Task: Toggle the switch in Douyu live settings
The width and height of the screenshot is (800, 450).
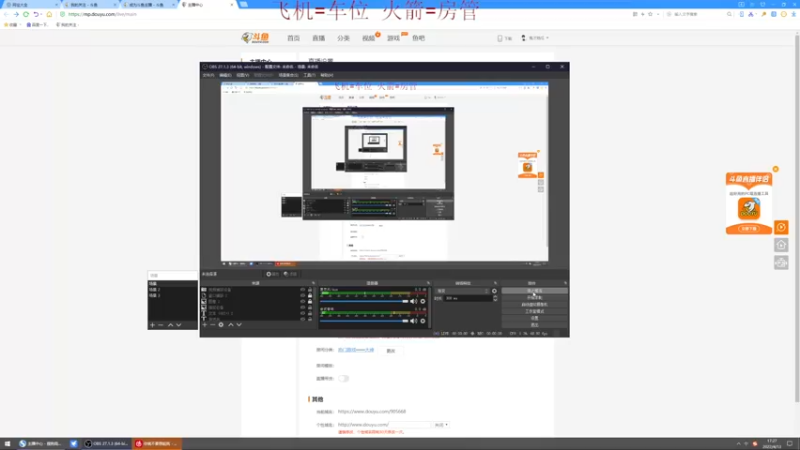Action: point(343,379)
